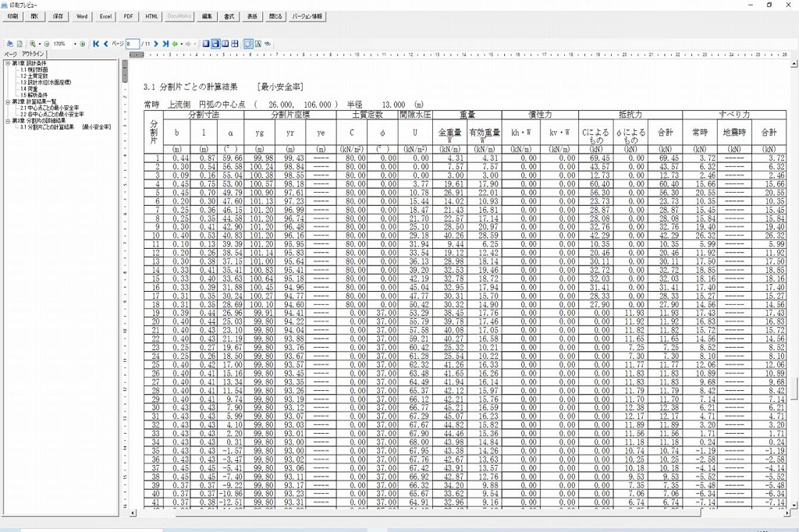Select 第2章 計算結果一覧 chapter label

point(34,102)
